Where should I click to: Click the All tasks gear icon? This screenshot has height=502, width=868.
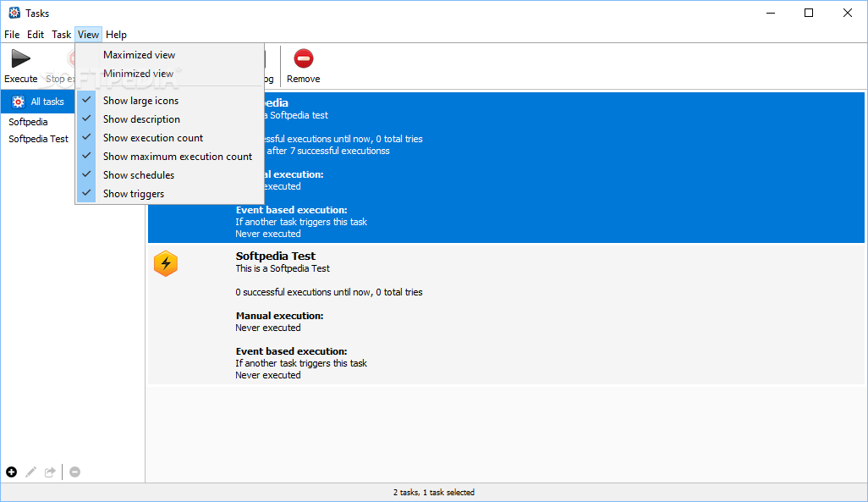[x=19, y=102]
